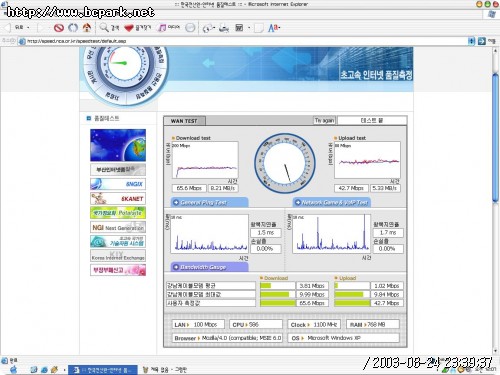Click the Upload test graph
Screen dimensions: 500x375
pyautogui.click(x=367, y=160)
